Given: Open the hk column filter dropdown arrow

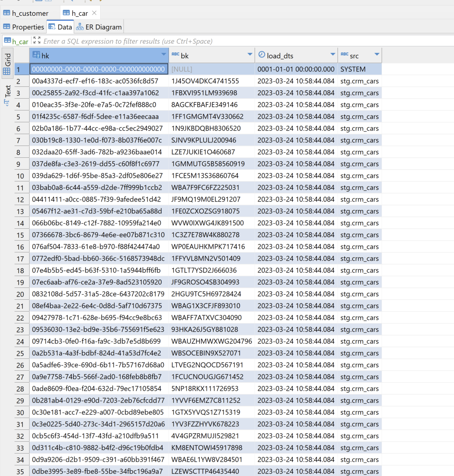Looking at the screenshot, I should pos(163,54).
